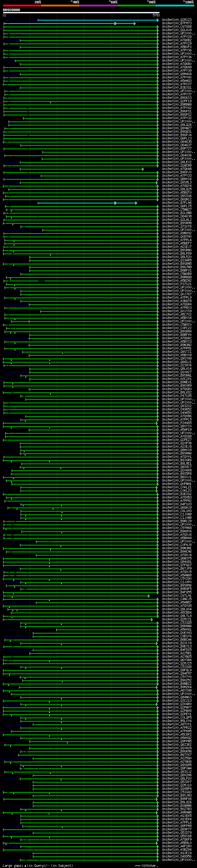Select the UniRef100_B9HFV6 label
The image size is (197, 868).
pyautogui.click(x=177, y=799)
